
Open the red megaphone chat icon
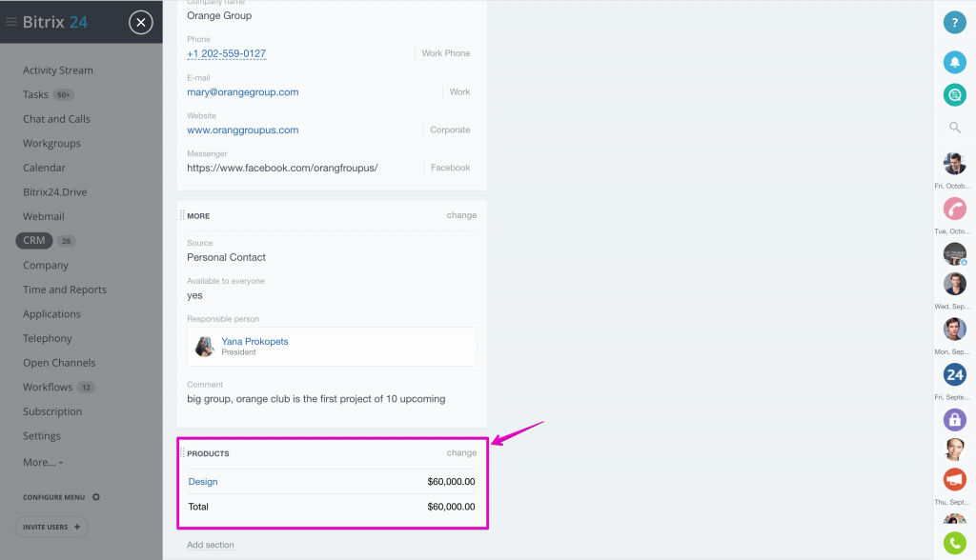click(954, 479)
